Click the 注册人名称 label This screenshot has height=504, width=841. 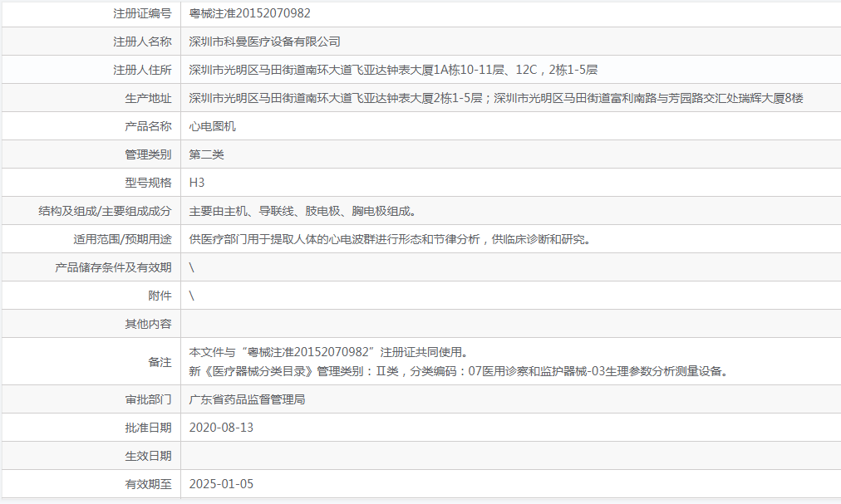142,42
